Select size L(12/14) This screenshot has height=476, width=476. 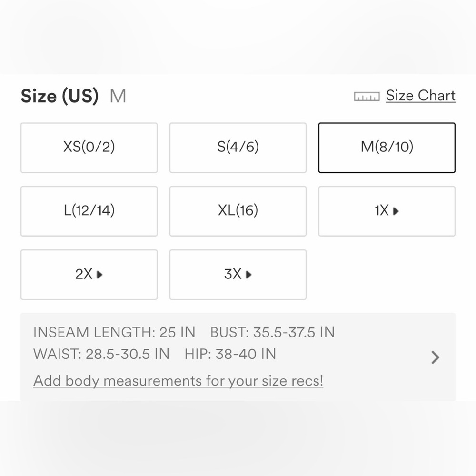[89, 211]
